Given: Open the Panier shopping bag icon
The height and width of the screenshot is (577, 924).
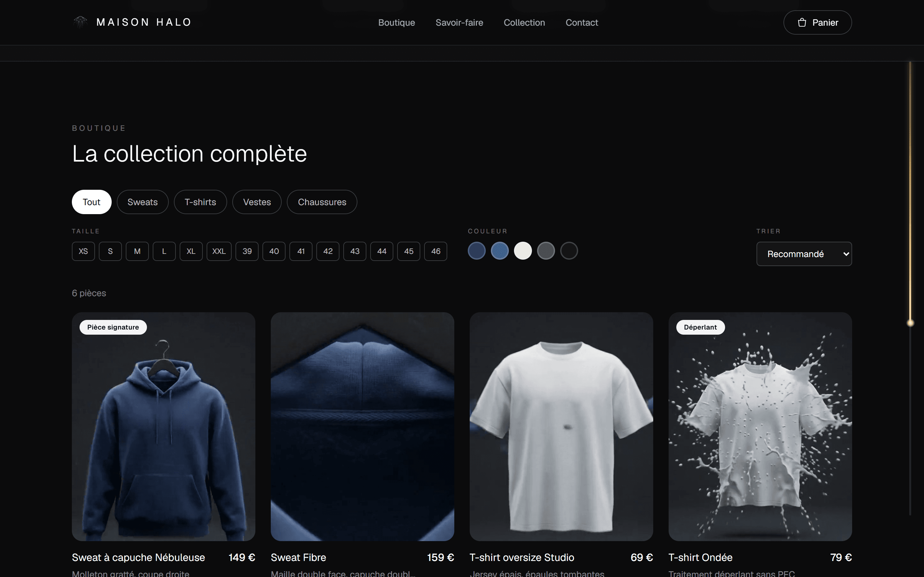Looking at the screenshot, I should [x=802, y=22].
